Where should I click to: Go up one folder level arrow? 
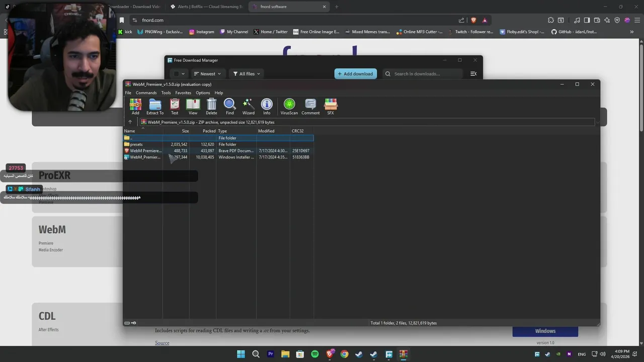[130, 122]
